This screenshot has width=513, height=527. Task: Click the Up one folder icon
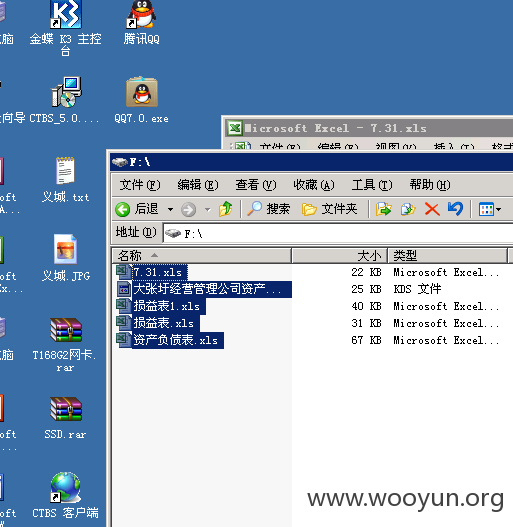click(225, 209)
